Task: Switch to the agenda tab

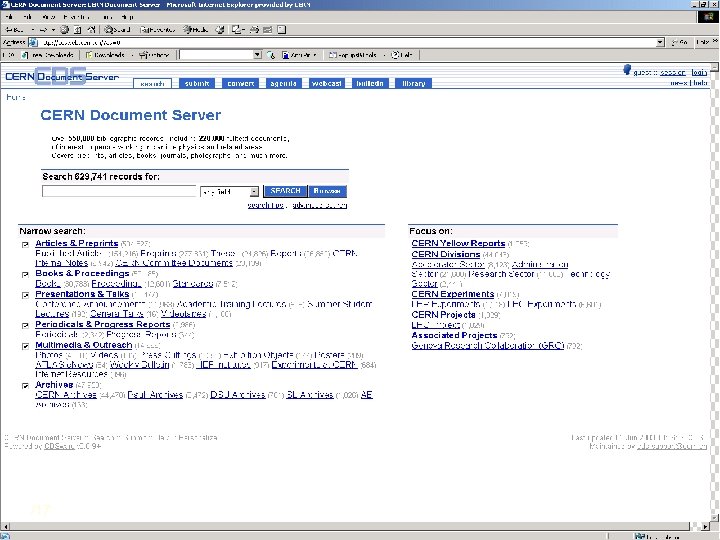Action: (283, 84)
